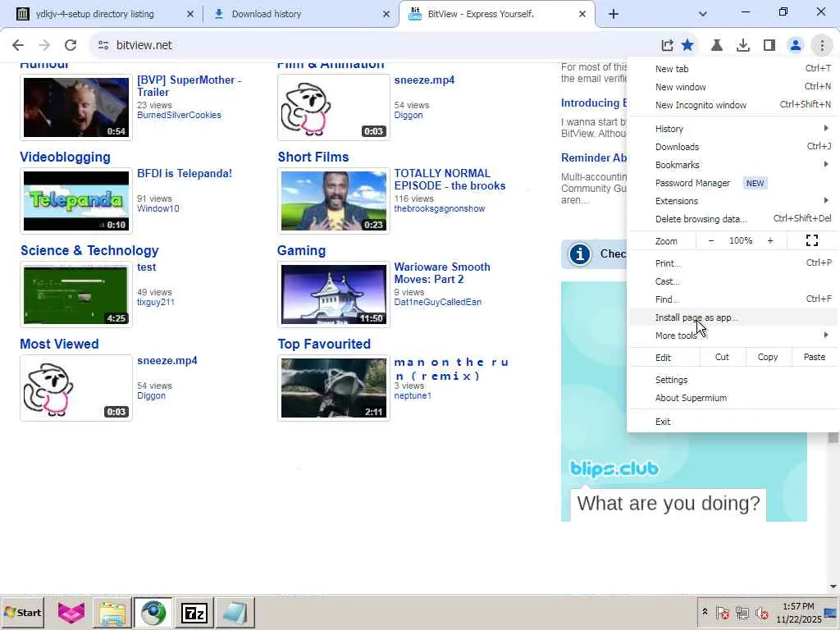The height and width of the screenshot is (630, 840).
Task: Click Paste in the Edit row
Action: click(x=815, y=358)
